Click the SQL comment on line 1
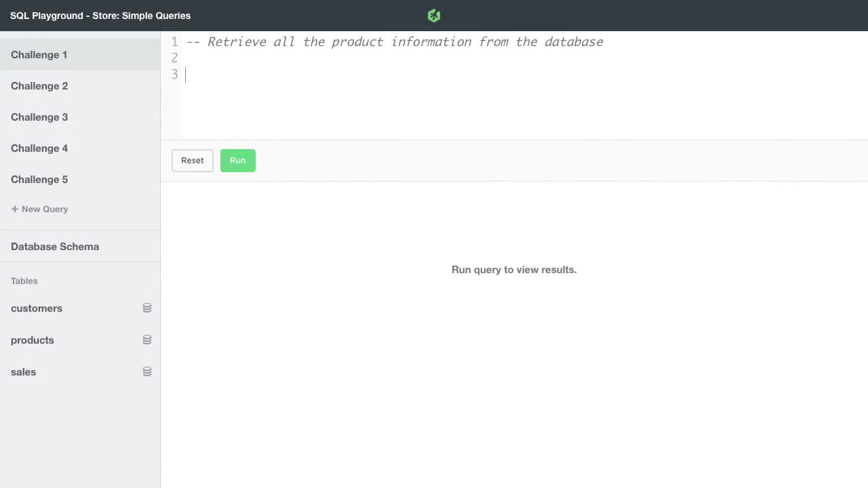 [396, 41]
